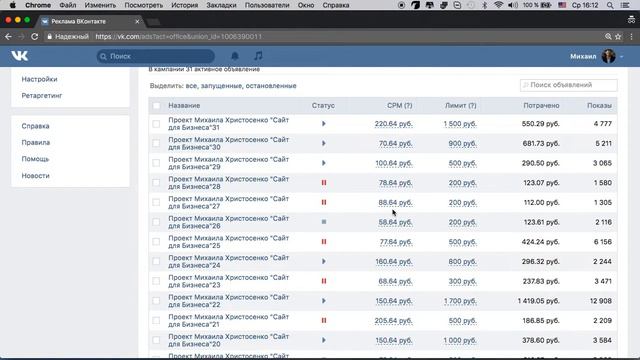This screenshot has width=640, height=360.
Task: Check the box for ad Бизнеса"30
Action: 156,143
